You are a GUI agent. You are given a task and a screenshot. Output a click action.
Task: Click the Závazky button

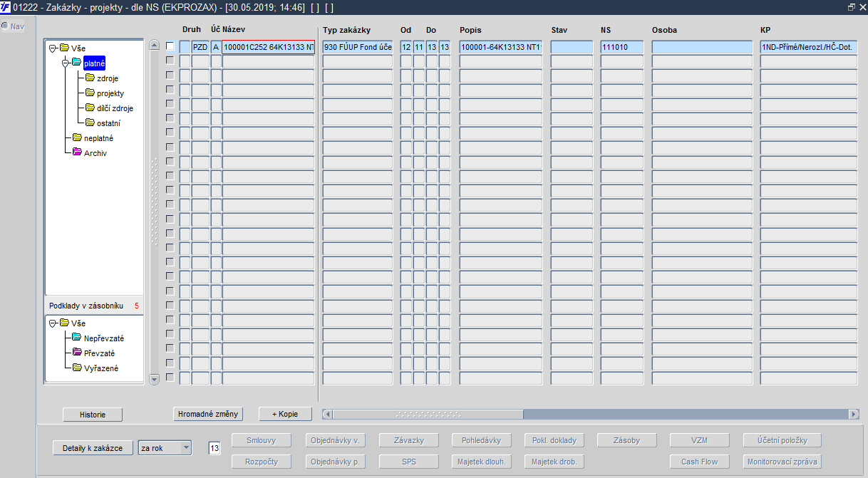(408, 440)
